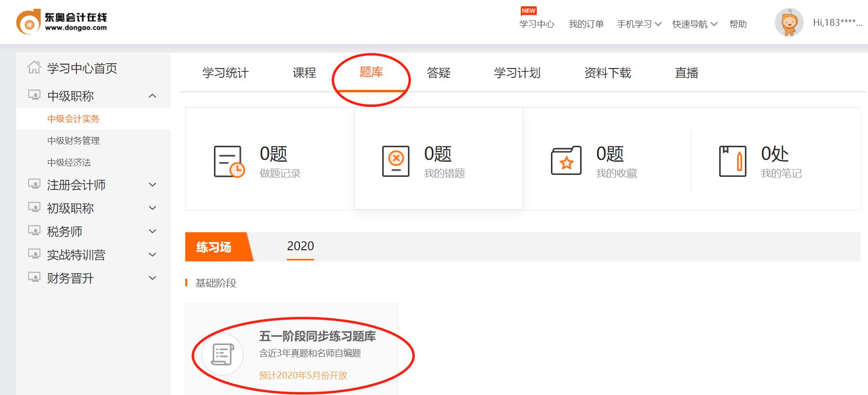Open 税务师 category in sidebar
Image resolution: width=868 pixels, height=395 pixels.
click(65, 231)
